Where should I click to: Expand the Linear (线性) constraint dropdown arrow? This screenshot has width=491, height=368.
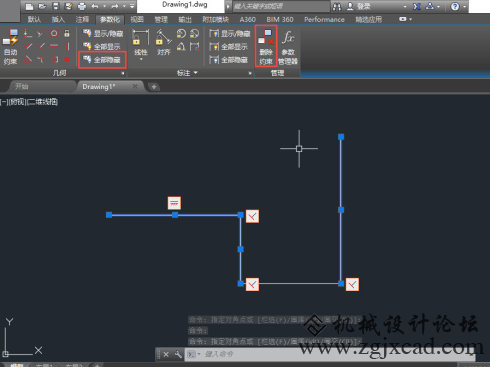point(141,59)
